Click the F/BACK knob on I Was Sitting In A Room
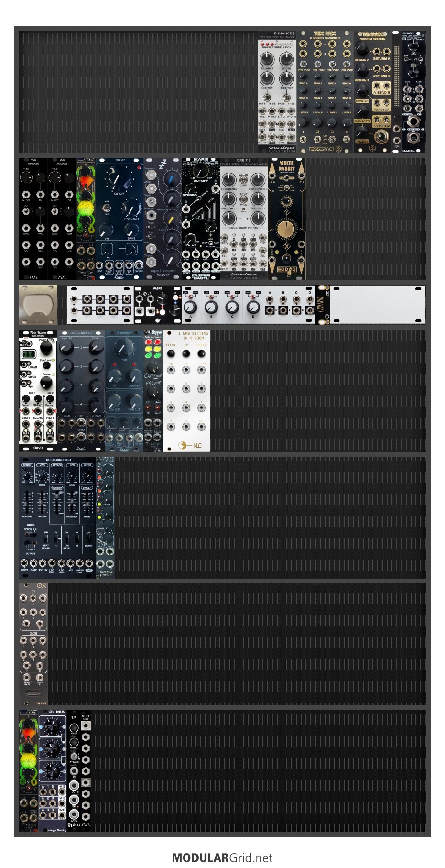Image resolution: width=445 pixels, height=868 pixels. pos(201,354)
